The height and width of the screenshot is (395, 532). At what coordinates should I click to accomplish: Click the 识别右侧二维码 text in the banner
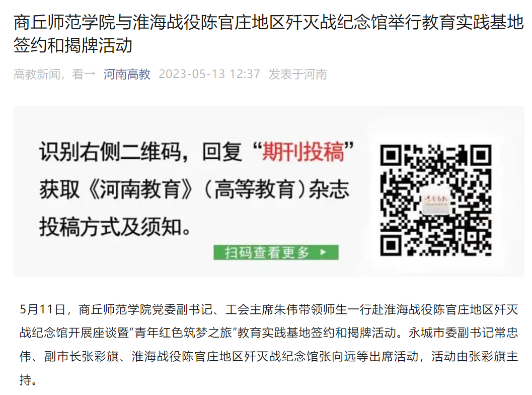point(110,152)
